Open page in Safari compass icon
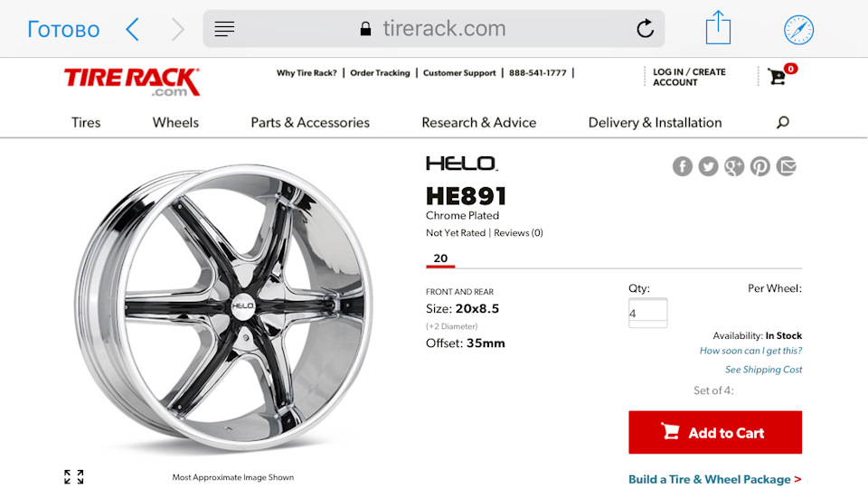The height and width of the screenshot is (488, 868). 798,29
